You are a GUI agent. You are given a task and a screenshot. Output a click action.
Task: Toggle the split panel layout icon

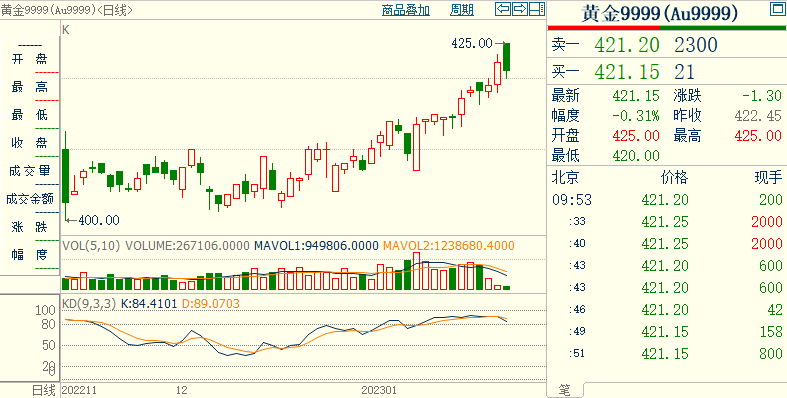[537, 9]
